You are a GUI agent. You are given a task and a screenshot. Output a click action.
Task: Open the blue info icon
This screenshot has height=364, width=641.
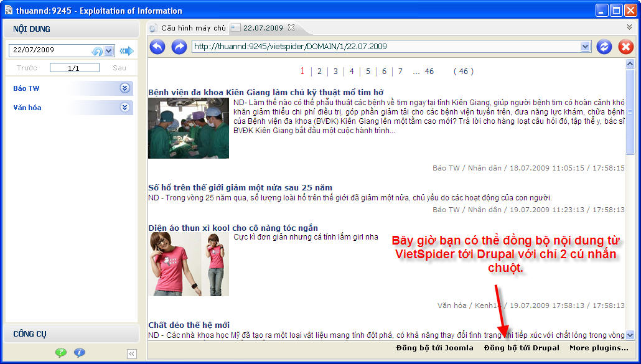(80, 353)
